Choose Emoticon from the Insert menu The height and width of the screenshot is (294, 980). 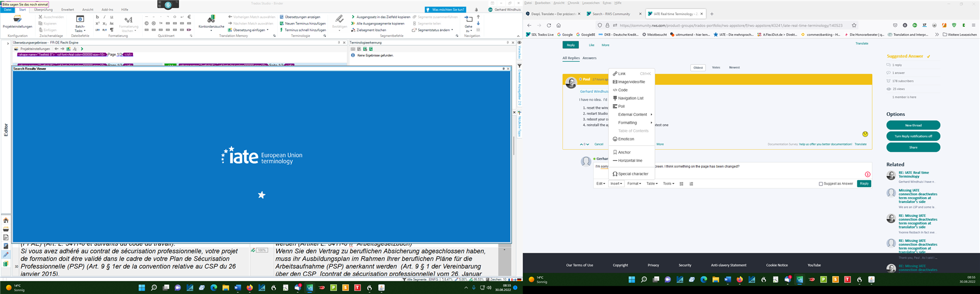[x=632, y=139]
